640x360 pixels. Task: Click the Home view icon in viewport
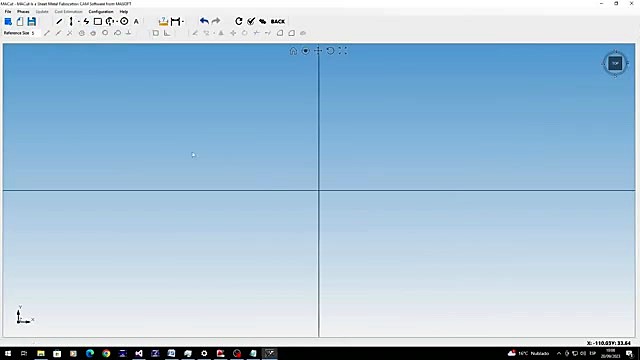293,51
